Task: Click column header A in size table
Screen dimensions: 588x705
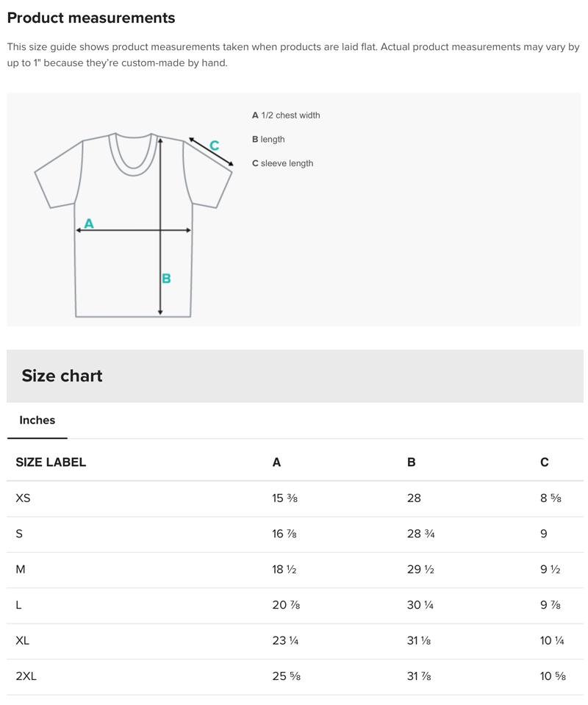Action: 276,462
